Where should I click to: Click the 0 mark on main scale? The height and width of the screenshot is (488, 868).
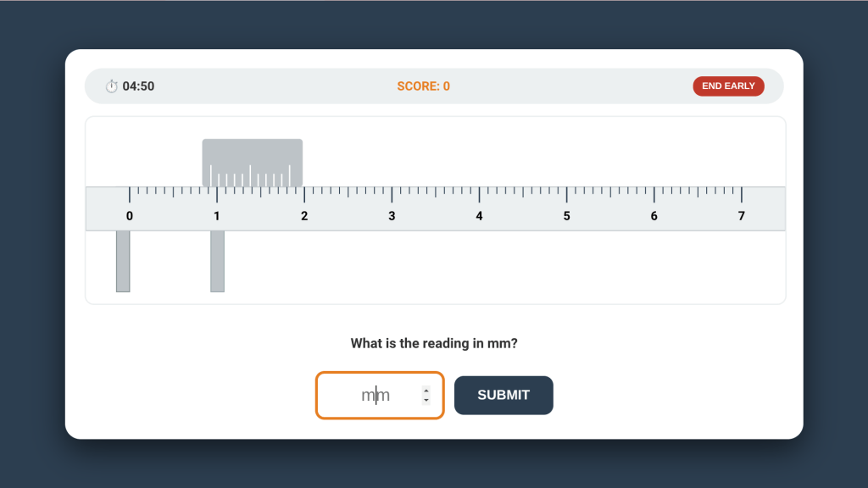pyautogui.click(x=130, y=216)
